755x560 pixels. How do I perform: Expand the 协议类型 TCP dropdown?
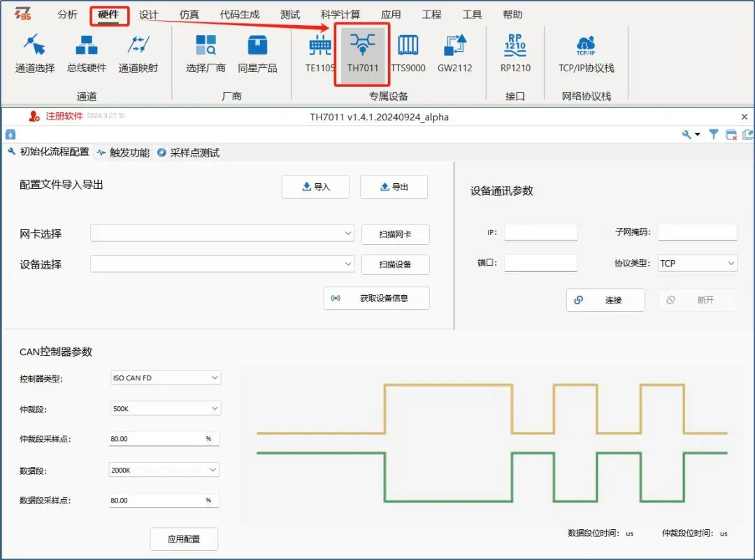(697, 264)
